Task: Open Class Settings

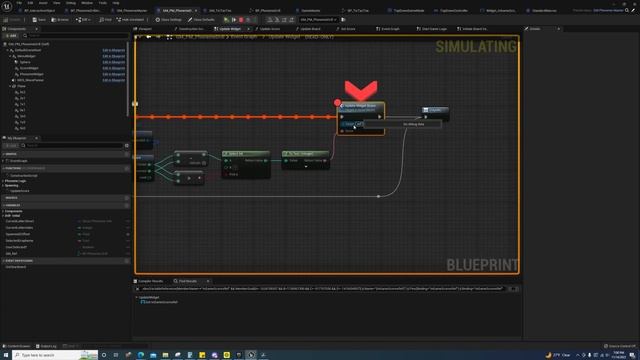Action: click(x=168, y=20)
